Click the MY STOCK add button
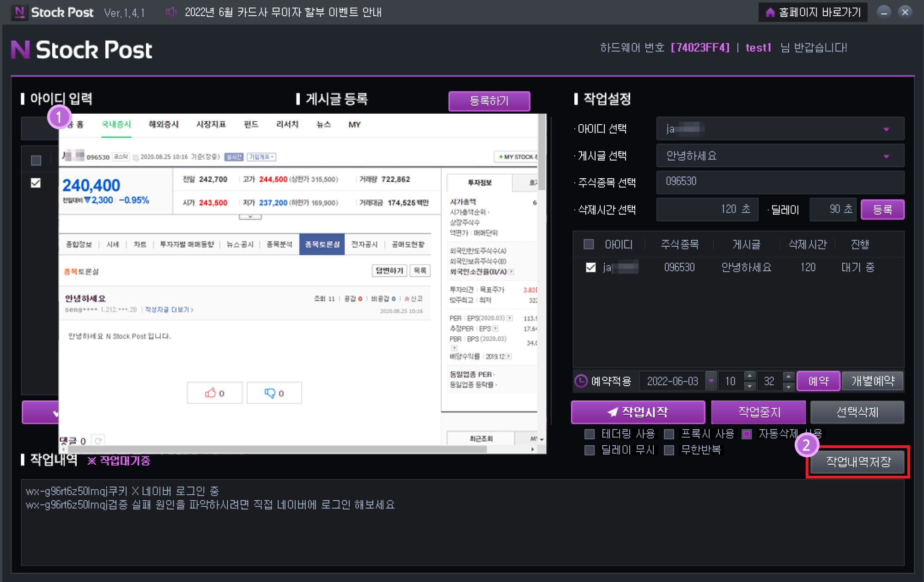Screen dimensions: 924x582 [x=516, y=157]
